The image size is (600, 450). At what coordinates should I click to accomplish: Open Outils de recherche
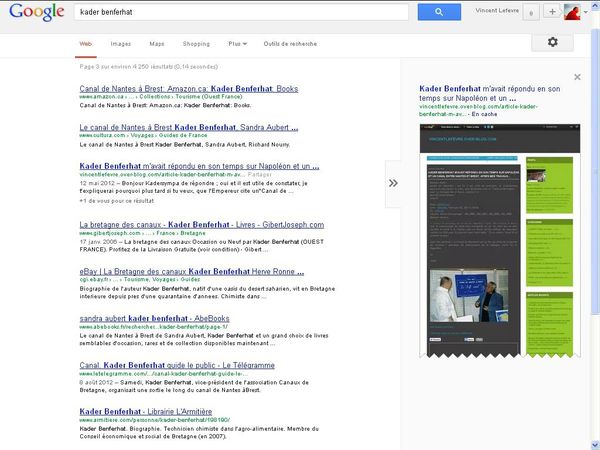click(290, 44)
